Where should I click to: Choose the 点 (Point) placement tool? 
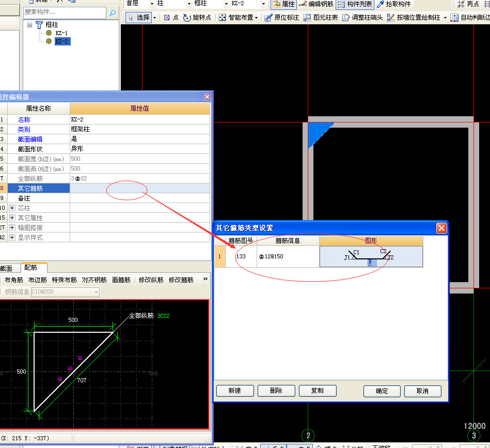point(171,18)
